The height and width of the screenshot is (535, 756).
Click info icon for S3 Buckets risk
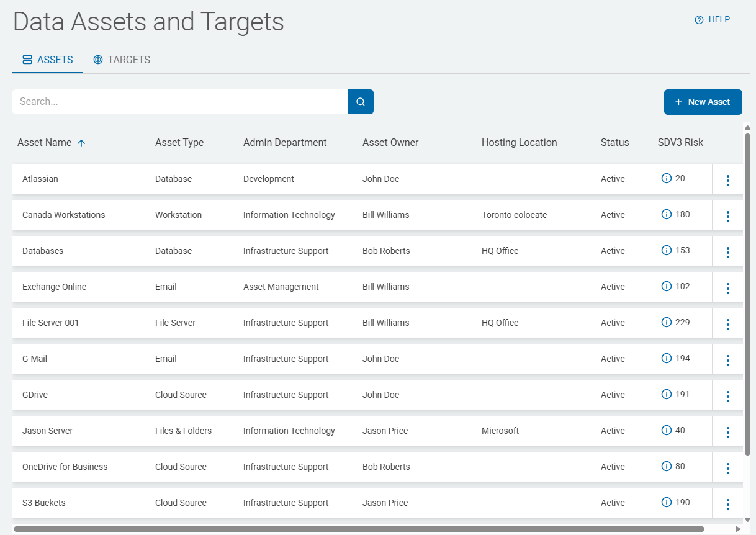[x=667, y=503]
